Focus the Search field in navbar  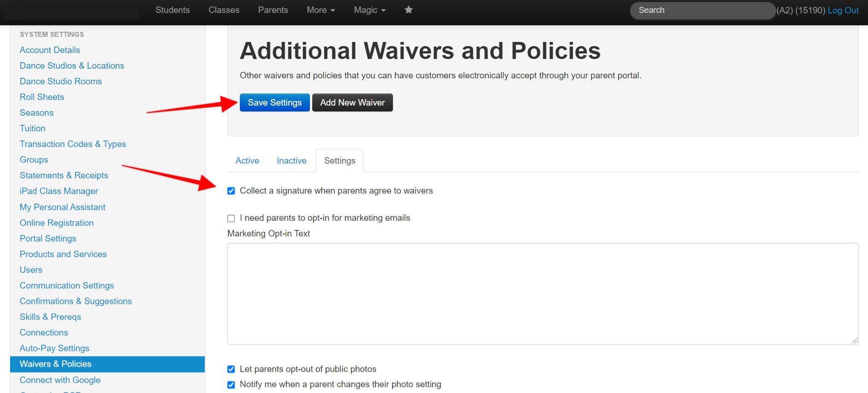(702, 11)
